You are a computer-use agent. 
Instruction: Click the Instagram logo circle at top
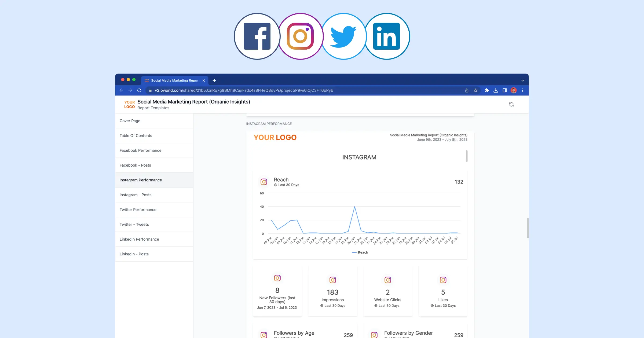(x=300, y=36)
